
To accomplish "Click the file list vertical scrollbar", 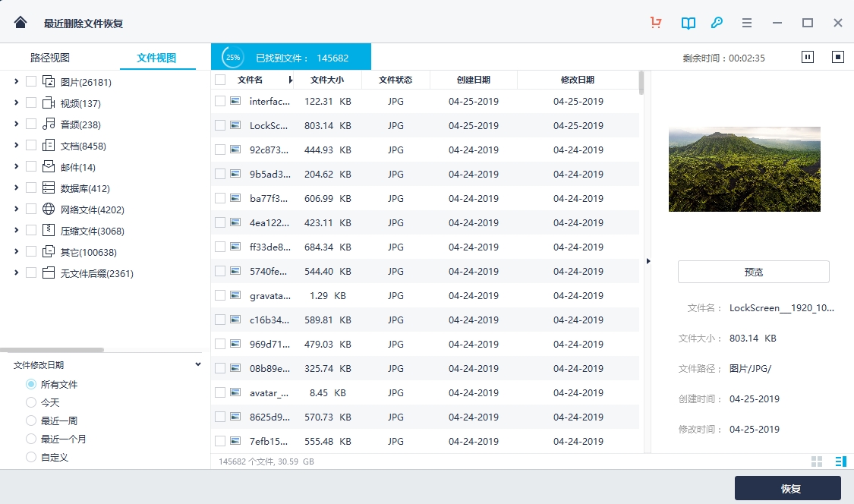I will pos(641,83).
